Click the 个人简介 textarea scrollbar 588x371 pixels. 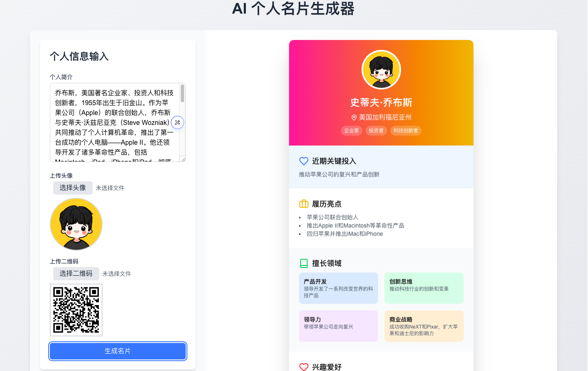[182, 94]
